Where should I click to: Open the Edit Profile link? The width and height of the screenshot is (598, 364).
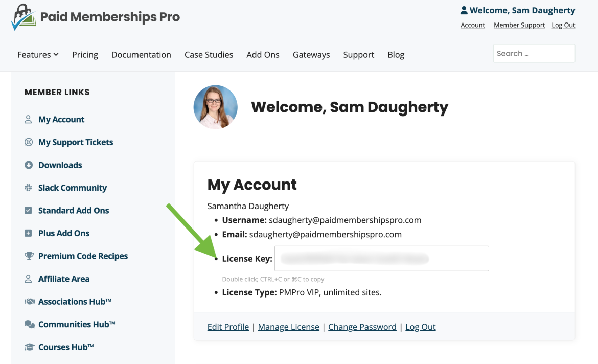click(228, 326)
